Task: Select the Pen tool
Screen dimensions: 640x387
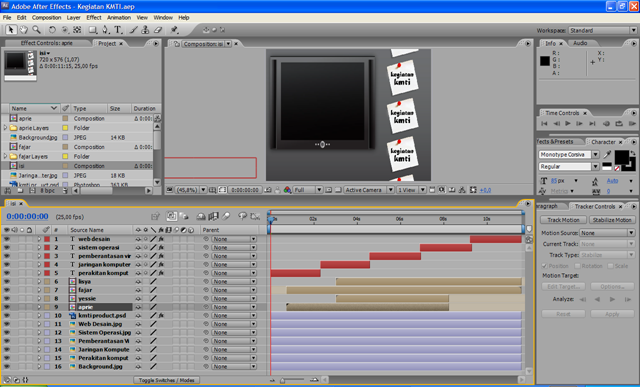Action: coord(105,30)
